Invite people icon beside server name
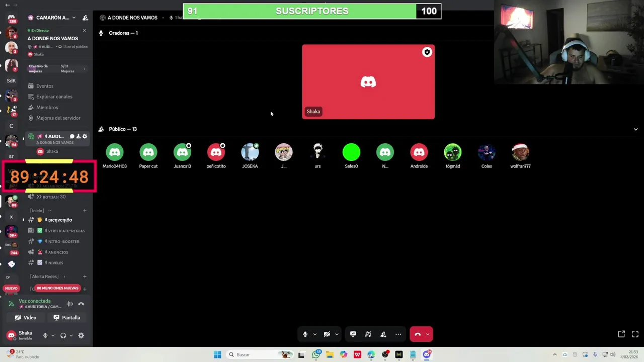This screenshot has height=362, width=644. (x=85, y=18)
